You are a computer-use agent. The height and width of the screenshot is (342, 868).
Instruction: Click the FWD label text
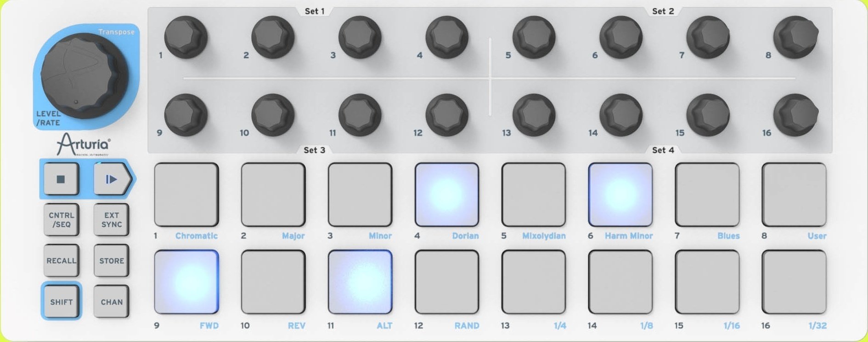[209, 325]
